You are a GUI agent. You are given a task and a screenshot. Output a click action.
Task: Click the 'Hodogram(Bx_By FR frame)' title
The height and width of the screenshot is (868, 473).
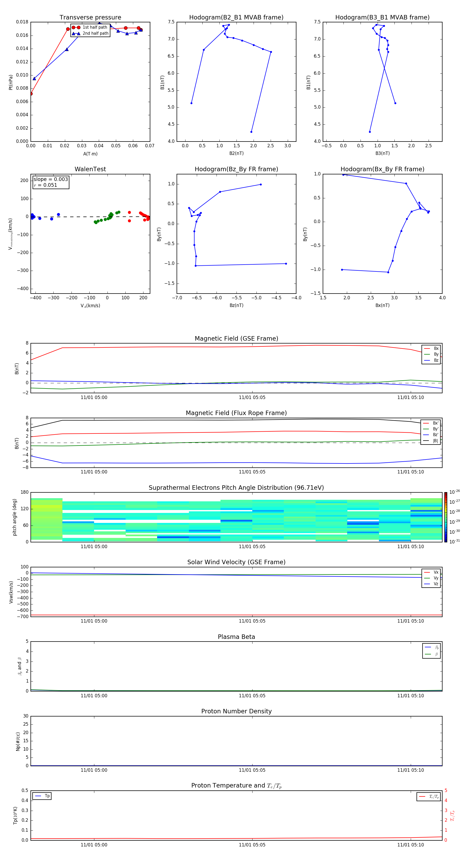382,169
